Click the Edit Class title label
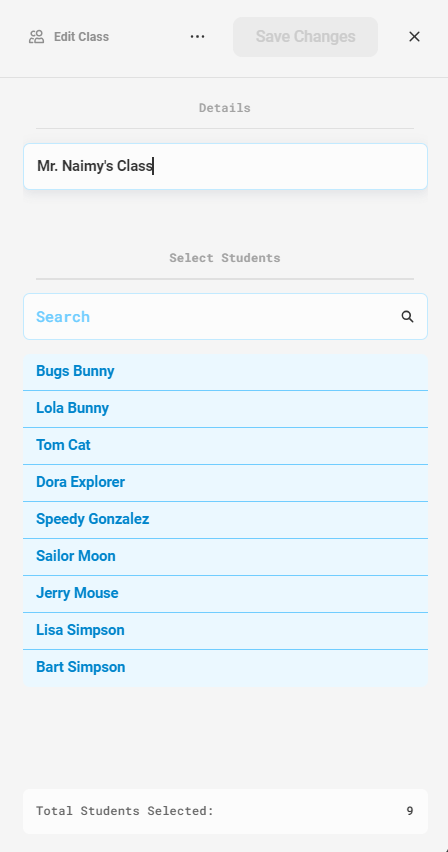 click(82, 37)
